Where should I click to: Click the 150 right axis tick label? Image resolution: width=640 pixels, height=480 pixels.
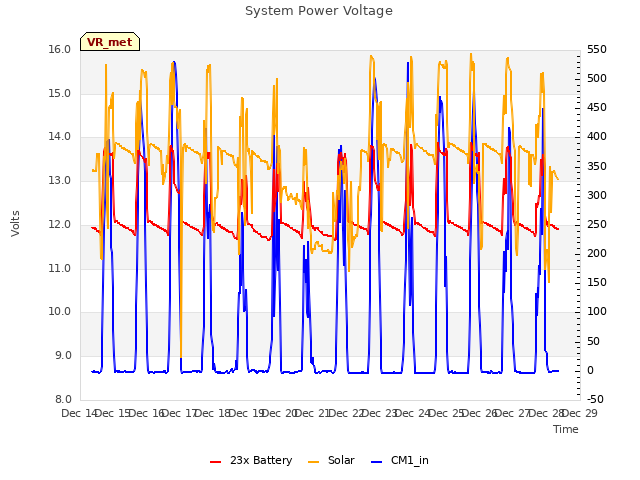pos(597,283)
